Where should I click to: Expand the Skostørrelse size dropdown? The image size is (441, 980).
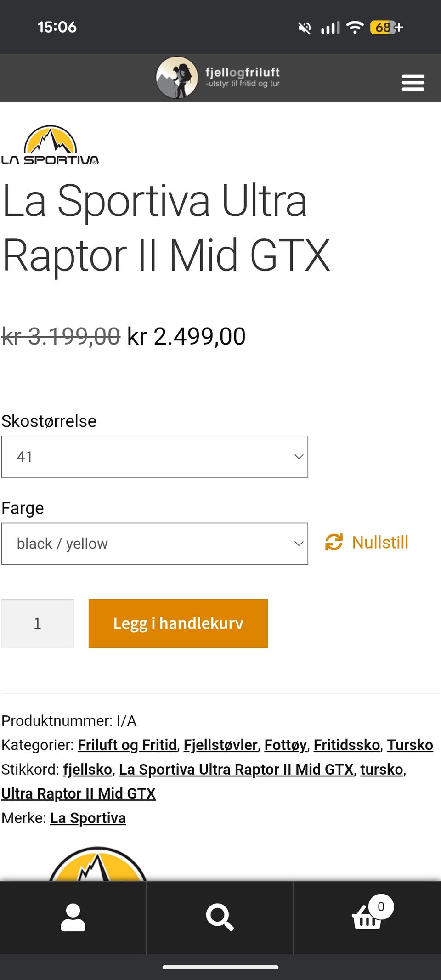[155, 457]
